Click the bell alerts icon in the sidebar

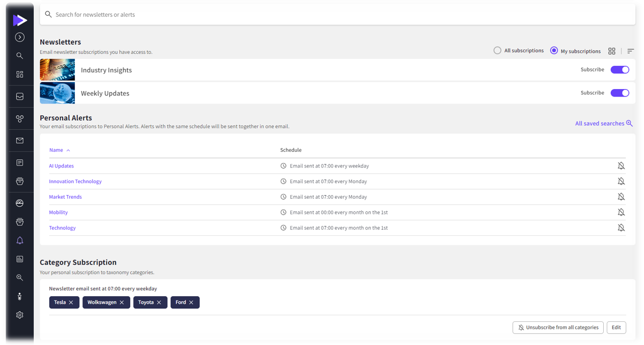pos(20,240)
